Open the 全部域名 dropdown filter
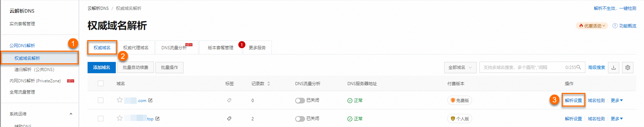The width and height of the screenshot is (644, 127). [x=460, y=68]
